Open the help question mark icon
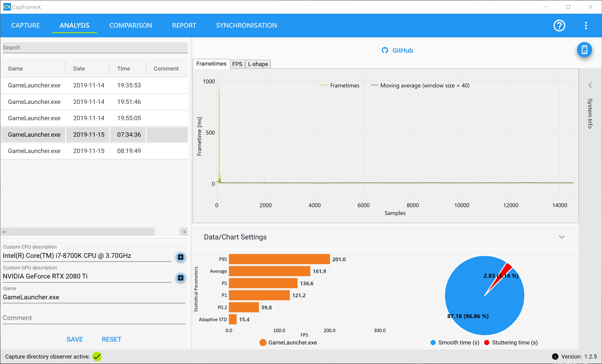The image size is (602, 364). pyautogui.click(x=559, y=25)
